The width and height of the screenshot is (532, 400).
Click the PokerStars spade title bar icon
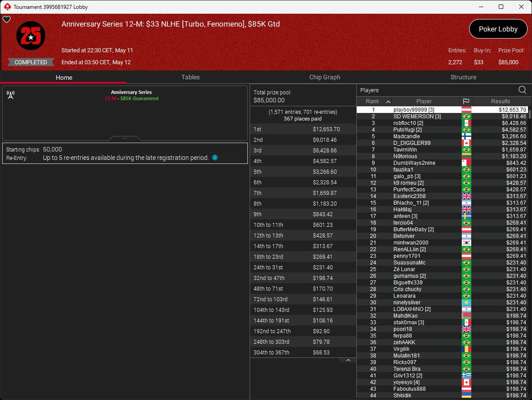(x=7, y=7)
